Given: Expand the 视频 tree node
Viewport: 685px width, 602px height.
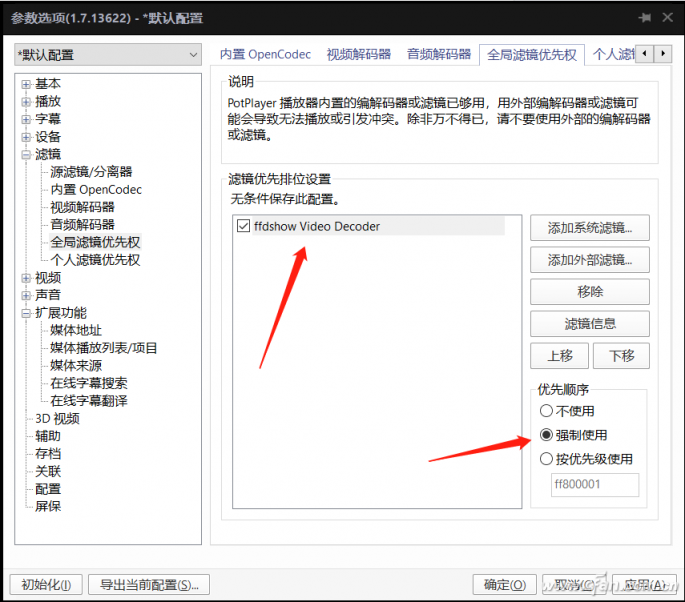Looking at the screenshot, I should coord(26,278).
